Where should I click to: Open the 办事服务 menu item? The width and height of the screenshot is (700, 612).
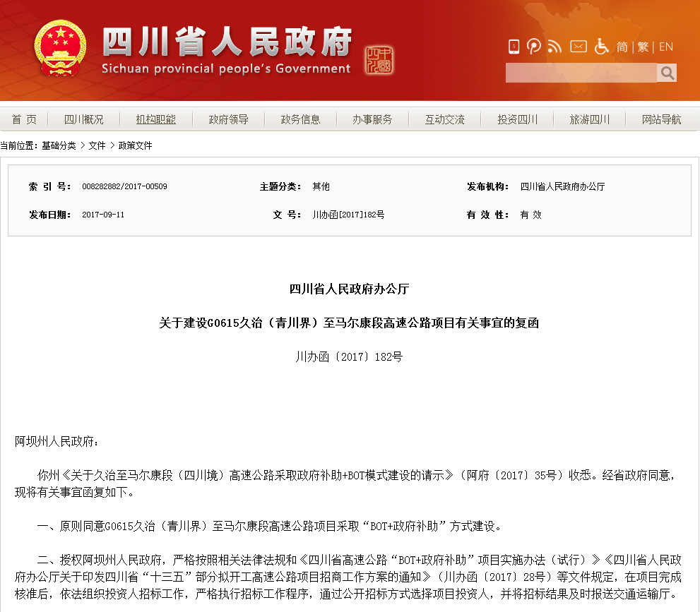(x=372, y=119)
